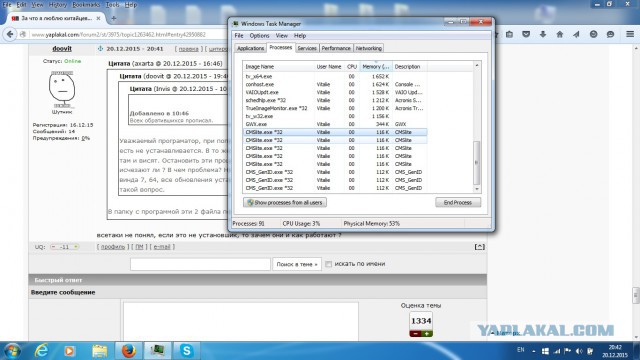Open the Firefox downloads arrow
640x360 pixels.
[543, 35]
